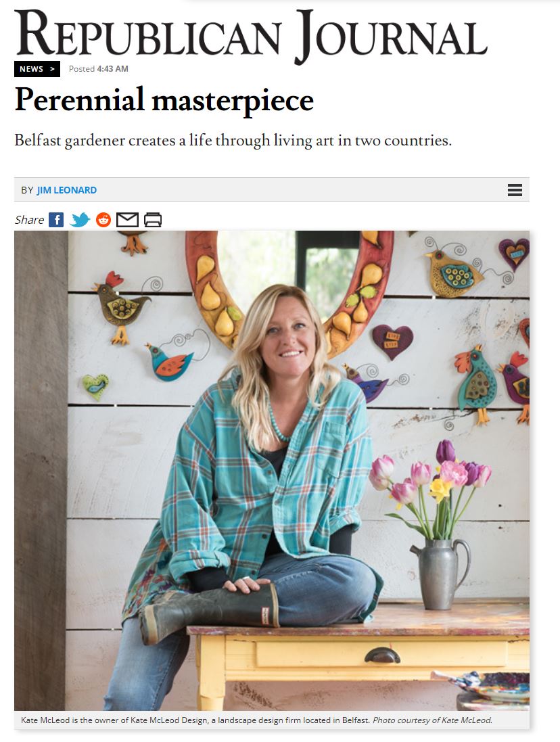560x742 pixels.
Task: Go to the Republican Journal home logo
Action: pyautogui.click(x=251, y=34)
